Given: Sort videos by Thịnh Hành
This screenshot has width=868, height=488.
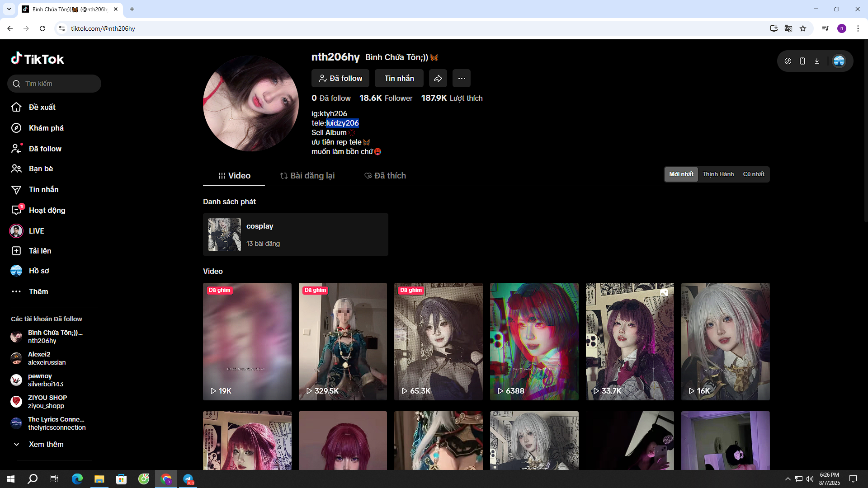Looking at the screenshot, I should coord(718,174).
